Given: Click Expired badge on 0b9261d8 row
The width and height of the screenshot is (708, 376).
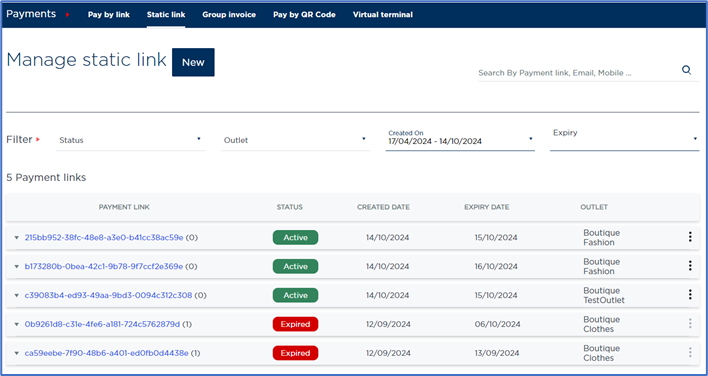Looking at the screenshot, I should tap(295, 324).
